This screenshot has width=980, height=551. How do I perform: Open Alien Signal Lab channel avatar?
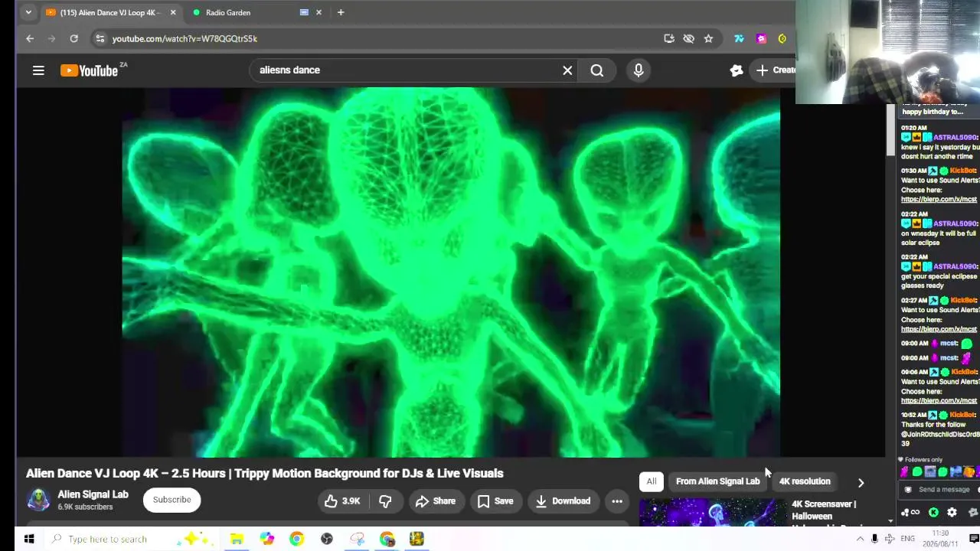tap(38, 500)
